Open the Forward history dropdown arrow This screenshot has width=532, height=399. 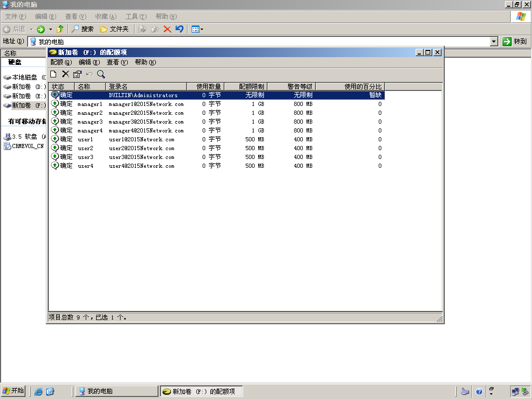(50, 29)
